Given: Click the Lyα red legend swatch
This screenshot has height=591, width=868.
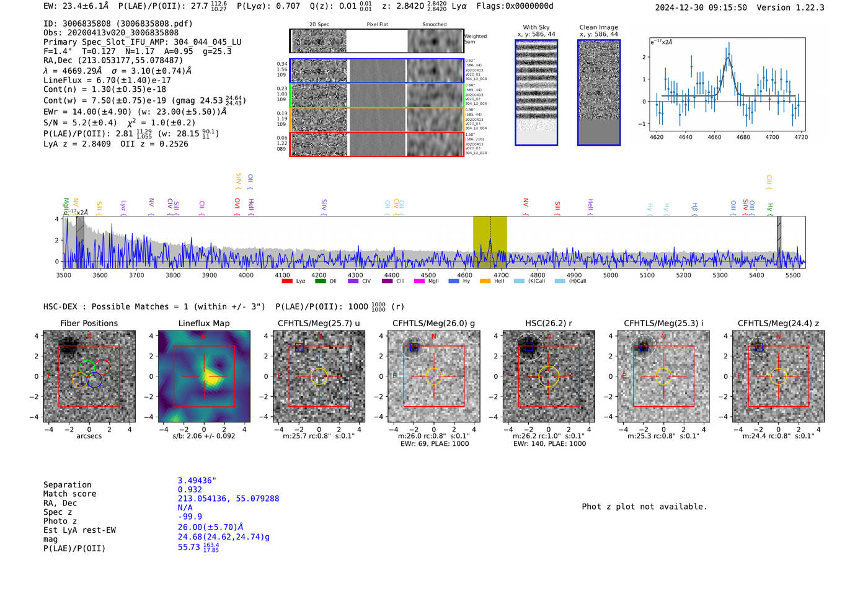Looking at the screenshot, I should click(x=287, y=281).
